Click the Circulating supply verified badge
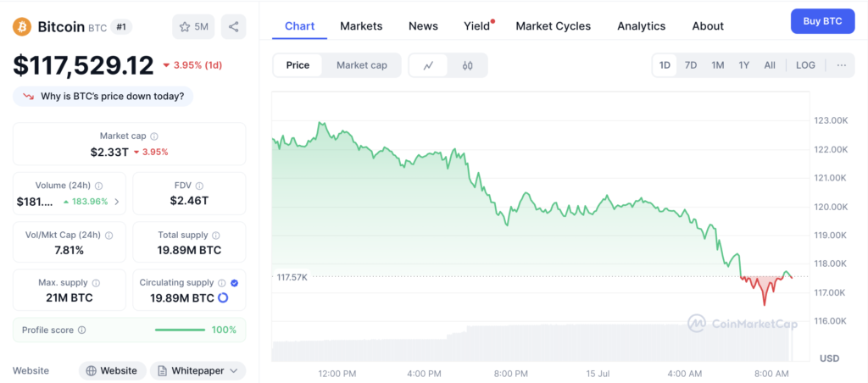The width and height of the screenshot is (868, 383). pos(234,283)
